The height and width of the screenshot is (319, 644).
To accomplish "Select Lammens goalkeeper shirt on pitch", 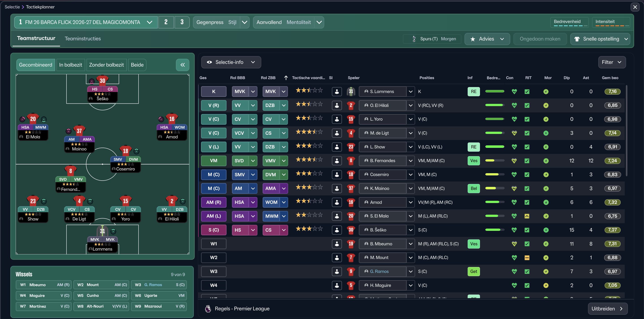I will point(102,231).
